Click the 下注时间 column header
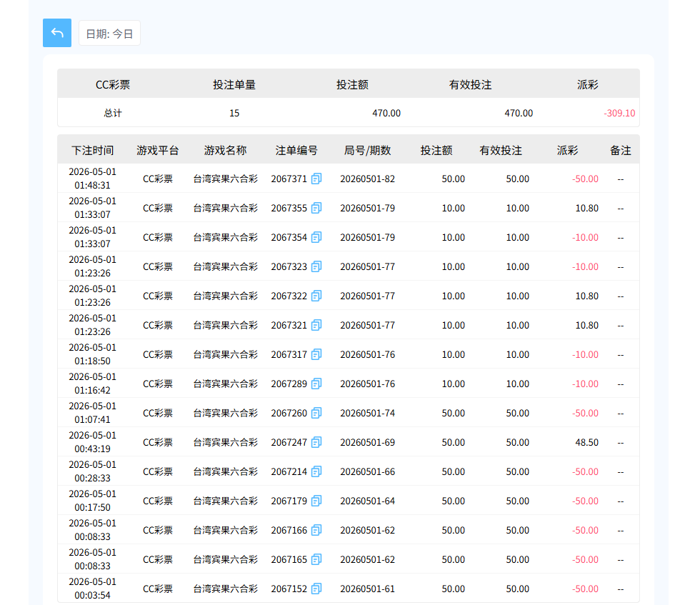 (92, 151)
